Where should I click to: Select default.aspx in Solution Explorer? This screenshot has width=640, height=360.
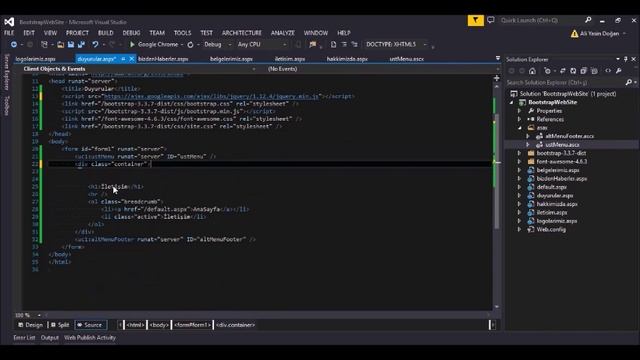click(x=551, y=187)
